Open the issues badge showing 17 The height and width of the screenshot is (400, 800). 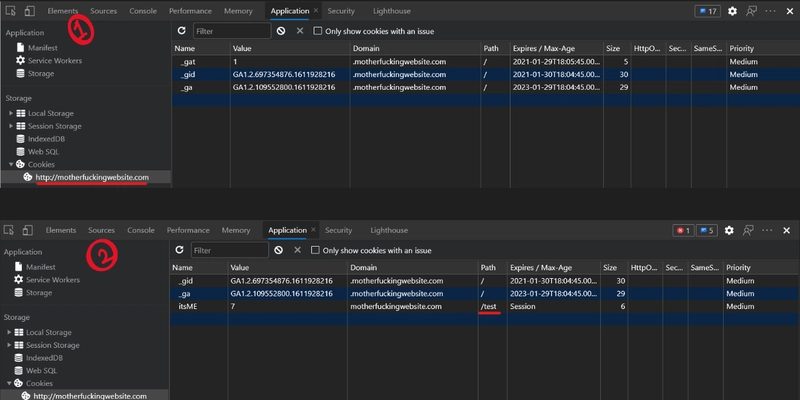pos(708,11)
